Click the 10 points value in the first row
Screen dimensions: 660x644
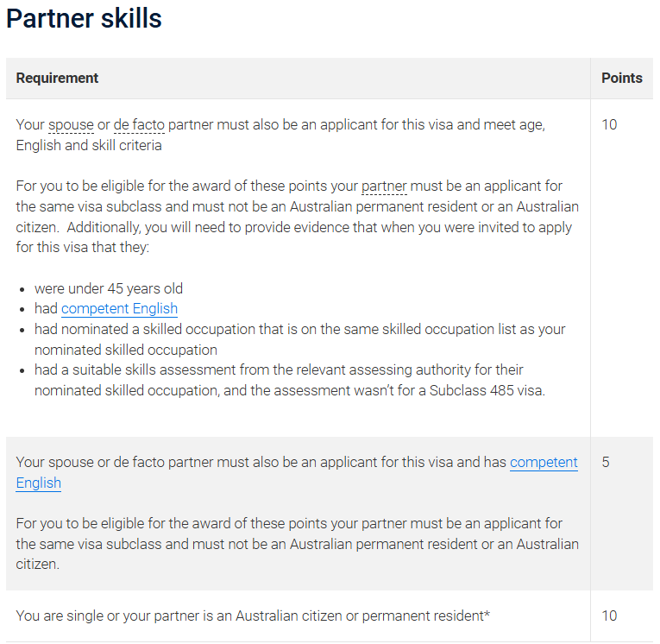coord(609,124)
